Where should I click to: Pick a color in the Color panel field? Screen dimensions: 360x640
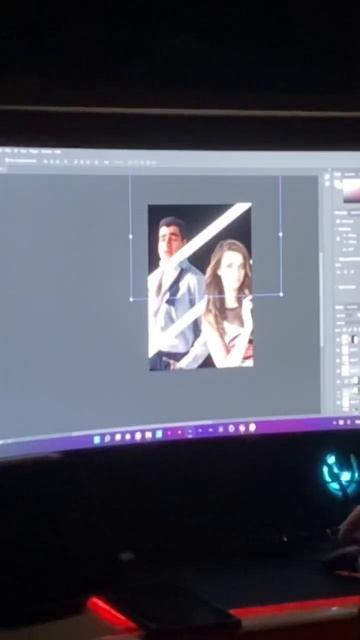(x=351, y=192)
